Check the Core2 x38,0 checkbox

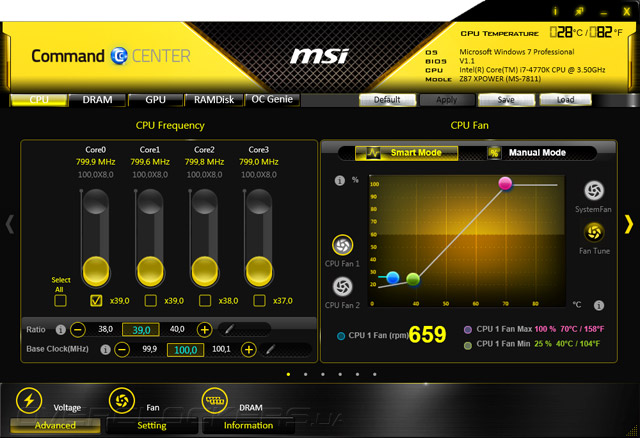tap(205, 301)
